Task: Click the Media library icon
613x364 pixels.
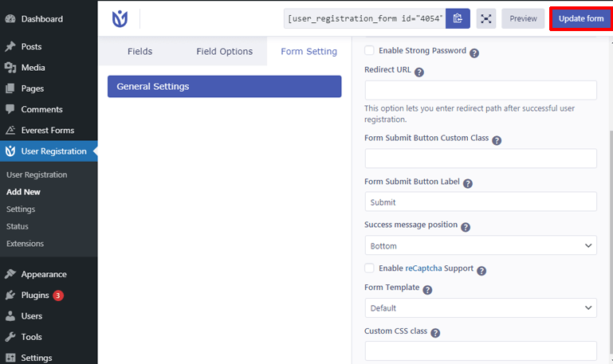Action: pyautogui.click(x=10, y=68)
